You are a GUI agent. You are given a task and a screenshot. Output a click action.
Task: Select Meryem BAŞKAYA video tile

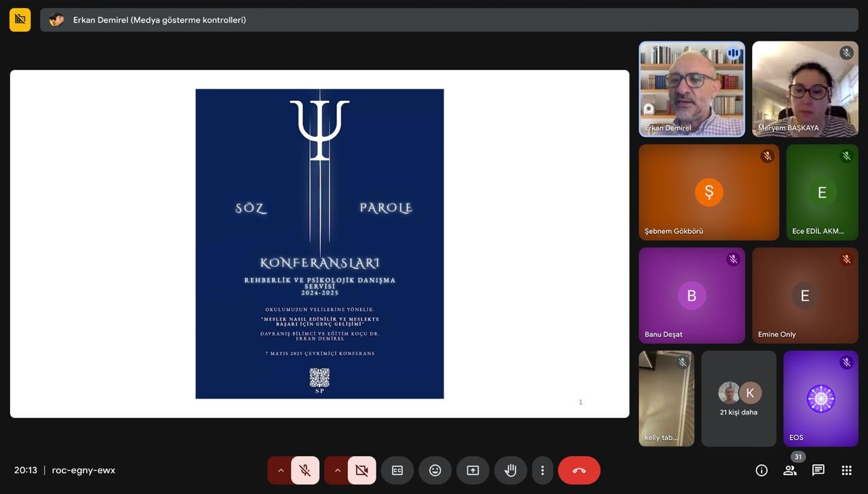(805, 89)
